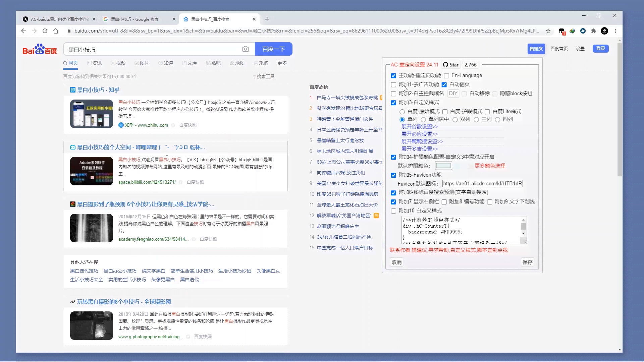Expand 展开多吉设置>>
This screenshot has width=644, height=362.
[x=420, y=149]
